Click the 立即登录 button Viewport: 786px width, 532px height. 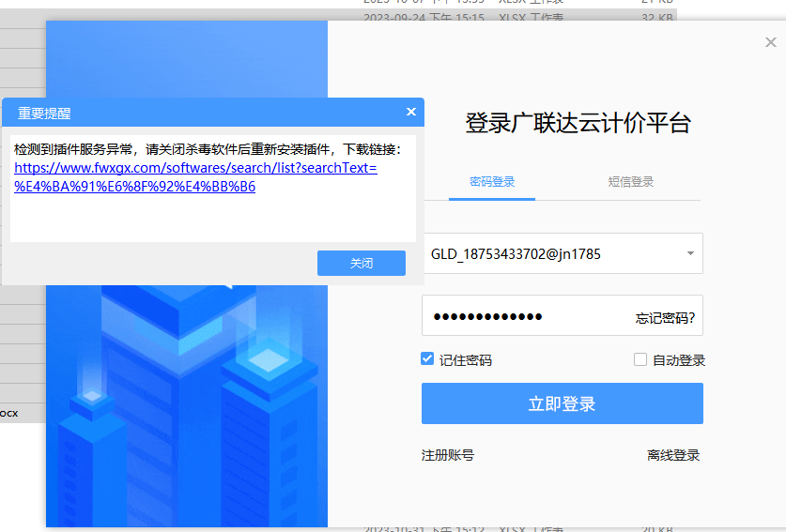click(562, 403)
